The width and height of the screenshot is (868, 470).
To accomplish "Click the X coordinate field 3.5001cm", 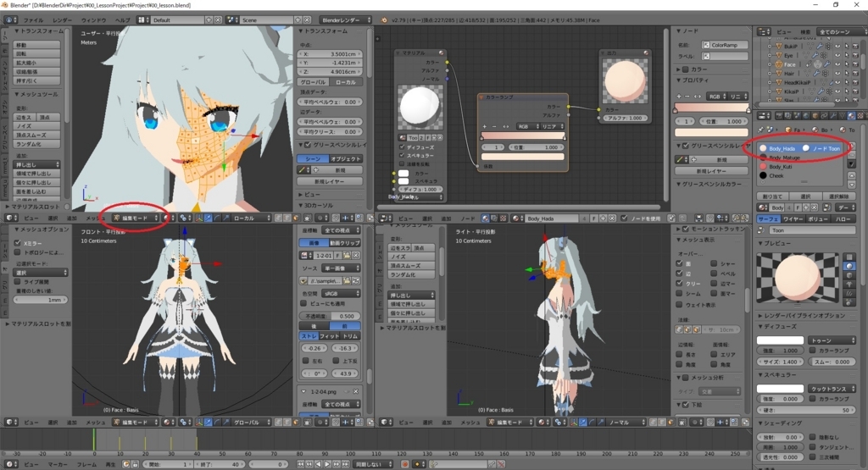I will click(x=330, y=54).
